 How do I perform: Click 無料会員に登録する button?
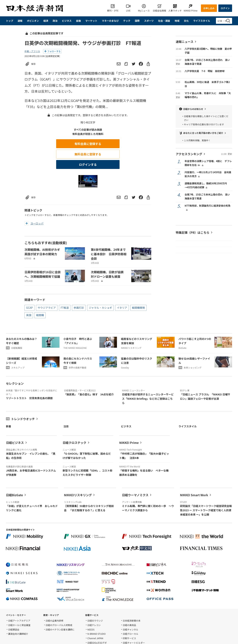88,154
